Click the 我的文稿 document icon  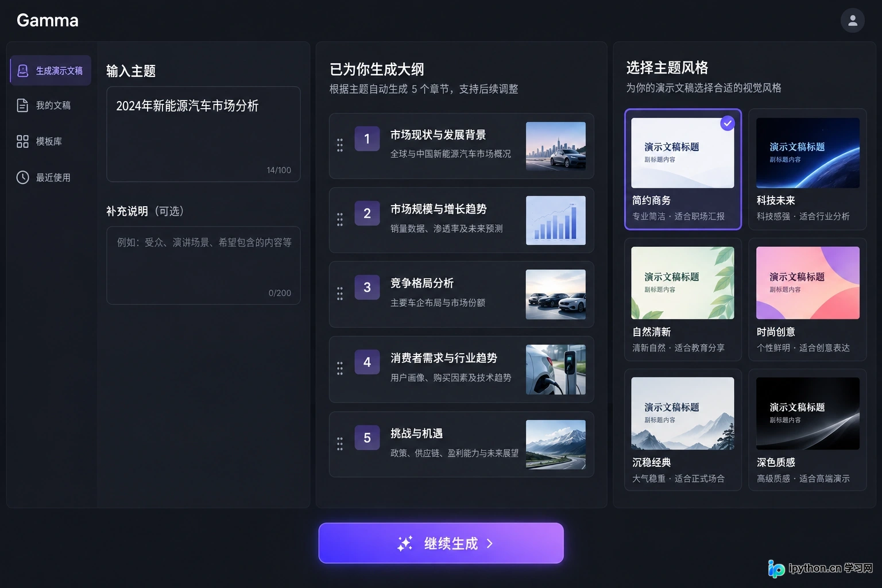pyautogui.click(x=22, y=106)
